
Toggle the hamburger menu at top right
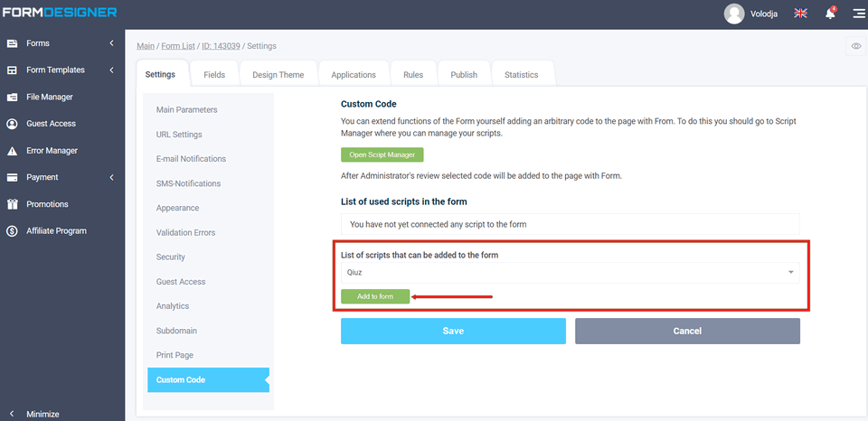click(857, 14)
